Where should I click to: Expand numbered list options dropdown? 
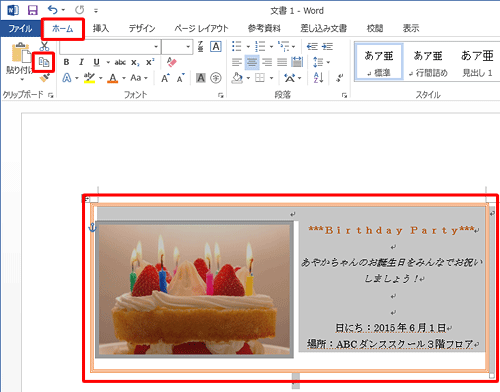(x=271, y=47)
